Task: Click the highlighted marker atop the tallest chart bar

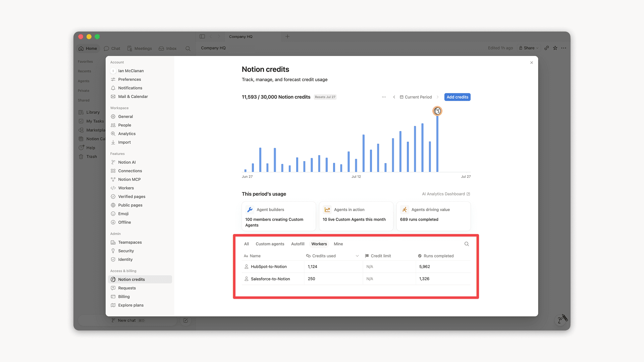Action: tap(437, 111)
